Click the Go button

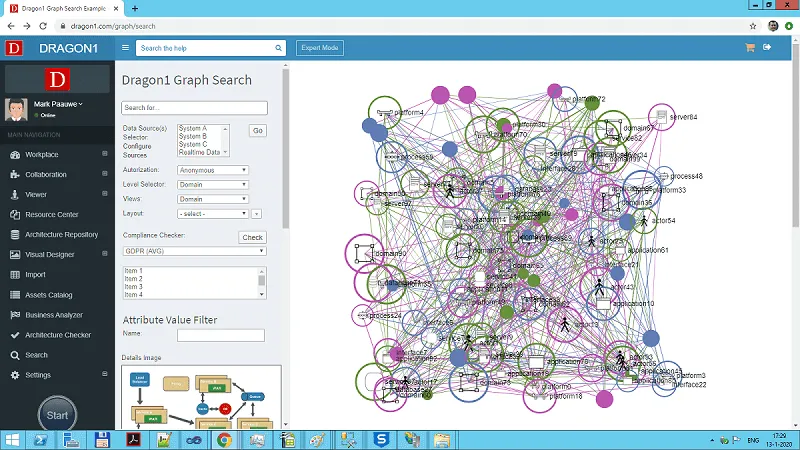coord(258,131)
